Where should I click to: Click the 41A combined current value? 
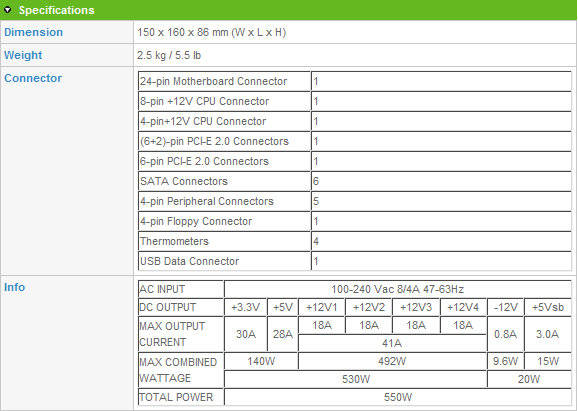click(392, 343)
